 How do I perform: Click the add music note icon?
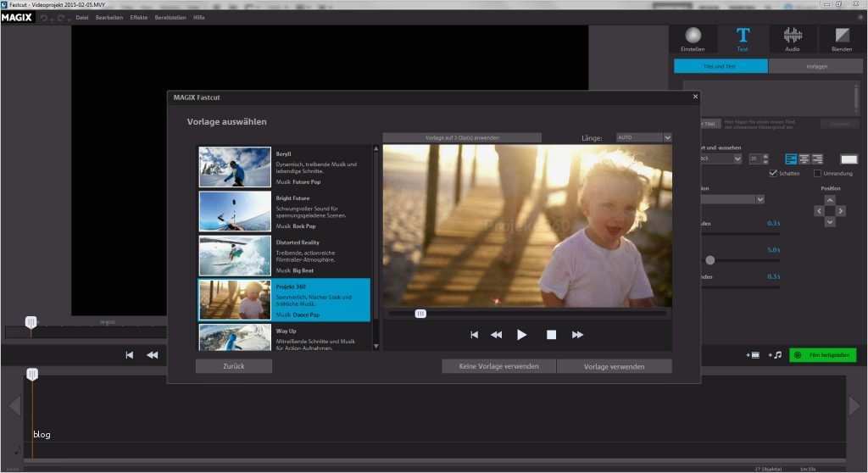775,355
